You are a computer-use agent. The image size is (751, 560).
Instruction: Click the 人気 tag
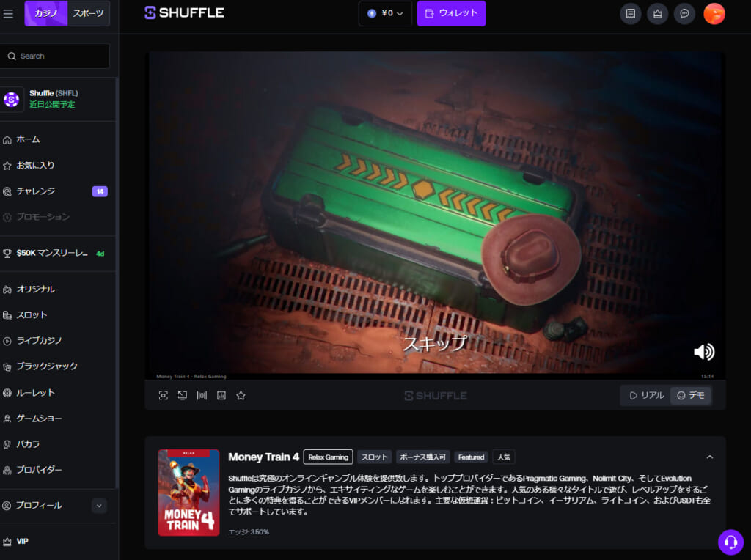pos(504,457)
